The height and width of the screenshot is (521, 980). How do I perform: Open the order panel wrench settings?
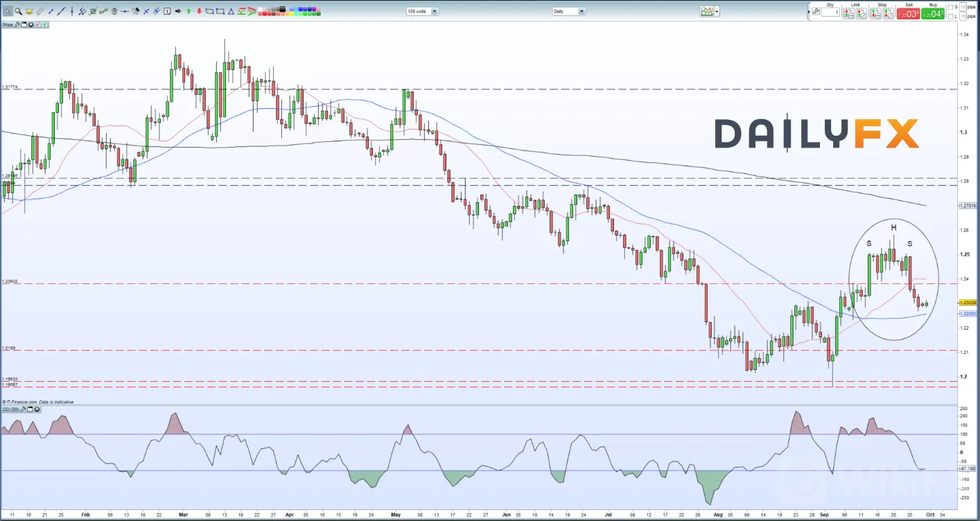[x=816, y=11]
